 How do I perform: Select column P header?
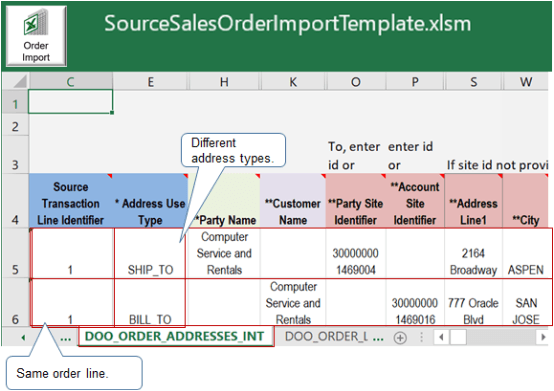(x=415, y=82)
